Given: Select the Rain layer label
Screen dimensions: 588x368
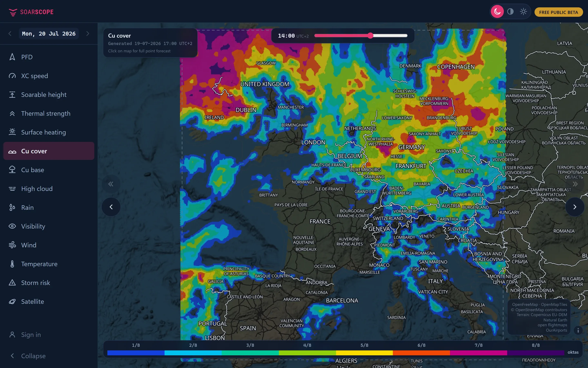Looking at the screenshot, I should [27, 207].
